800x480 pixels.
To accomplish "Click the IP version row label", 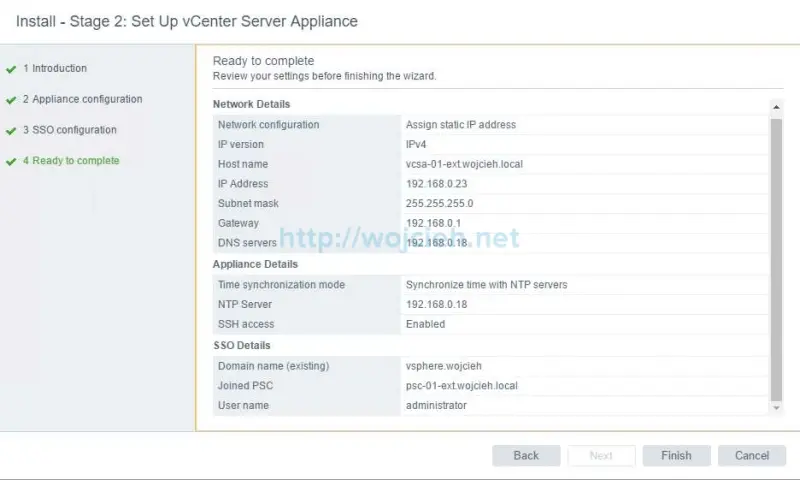I will tap(241, 144).
